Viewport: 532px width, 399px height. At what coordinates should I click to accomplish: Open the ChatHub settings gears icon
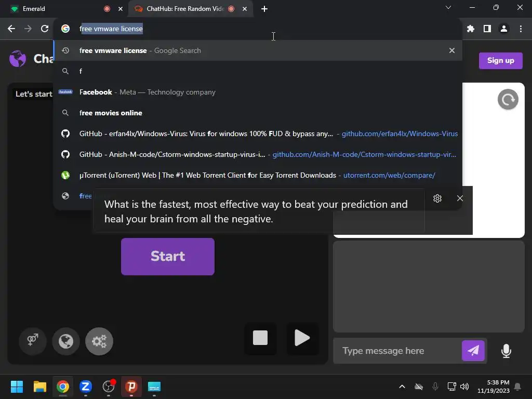tap(99, 341)
